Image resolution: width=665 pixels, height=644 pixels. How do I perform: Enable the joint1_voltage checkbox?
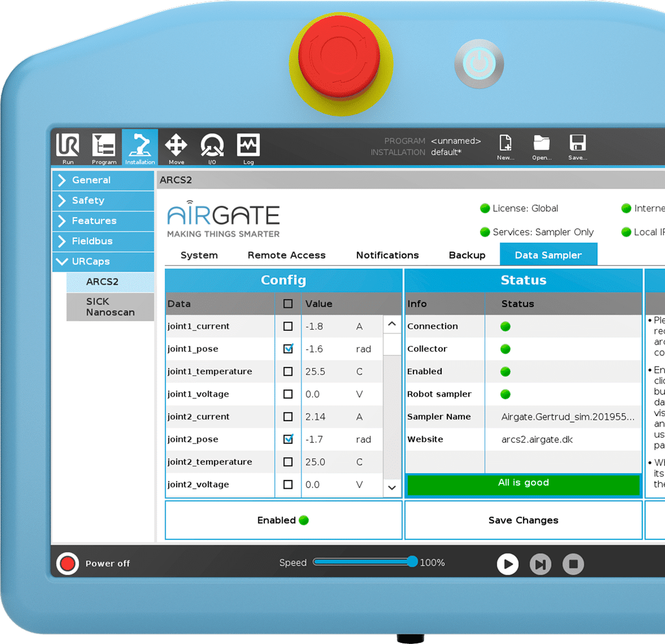click(288, 394)
